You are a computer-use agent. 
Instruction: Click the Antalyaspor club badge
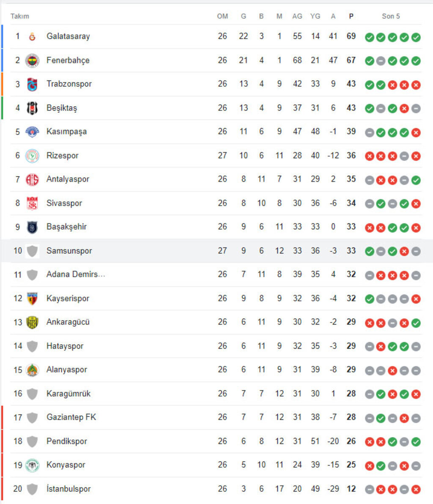pyautogui.click(x=32, y=179)
